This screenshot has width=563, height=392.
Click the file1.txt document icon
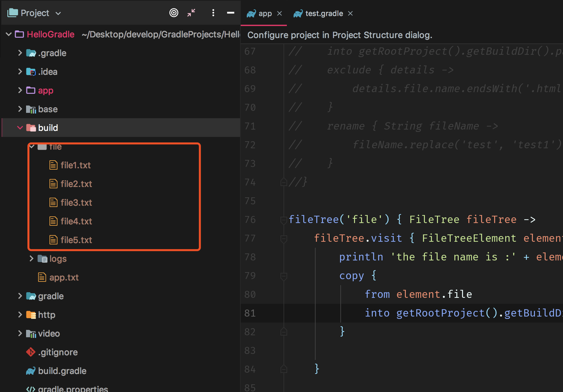53,165
